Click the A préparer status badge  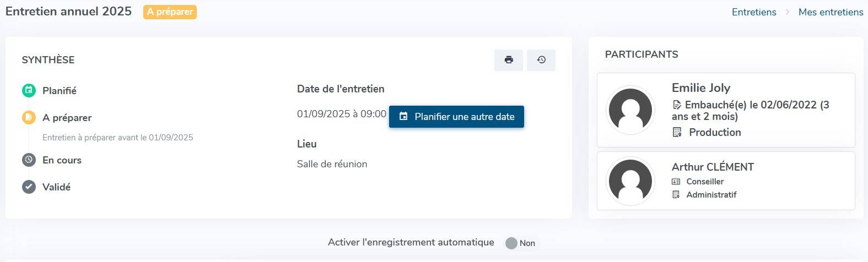[x=170, y=12]
